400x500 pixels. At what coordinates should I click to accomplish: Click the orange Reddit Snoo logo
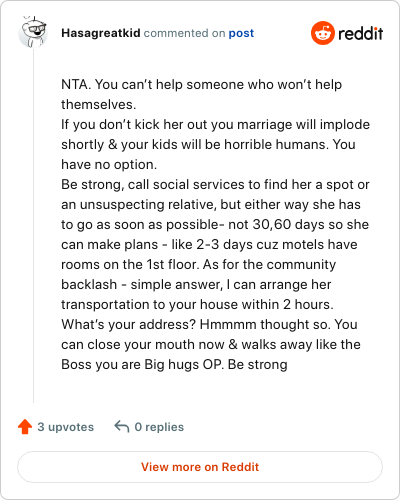pos(323,33)
